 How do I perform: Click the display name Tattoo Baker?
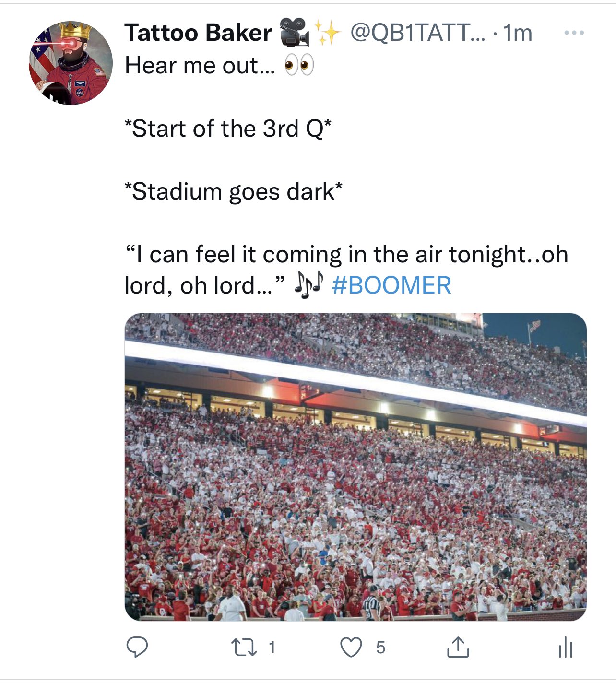[x=198, y=33]
